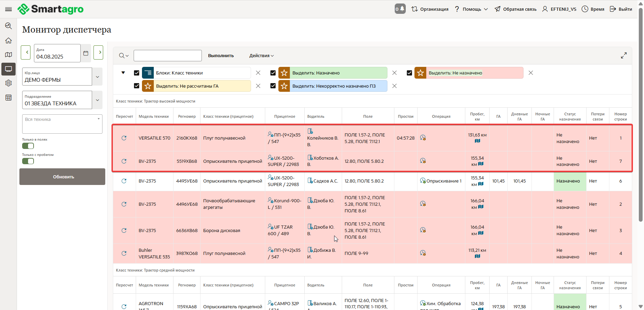This screenshot has height=310, width=644.
Task: Disable the 'Только с пробегом' switch
Action: (28, 161)
